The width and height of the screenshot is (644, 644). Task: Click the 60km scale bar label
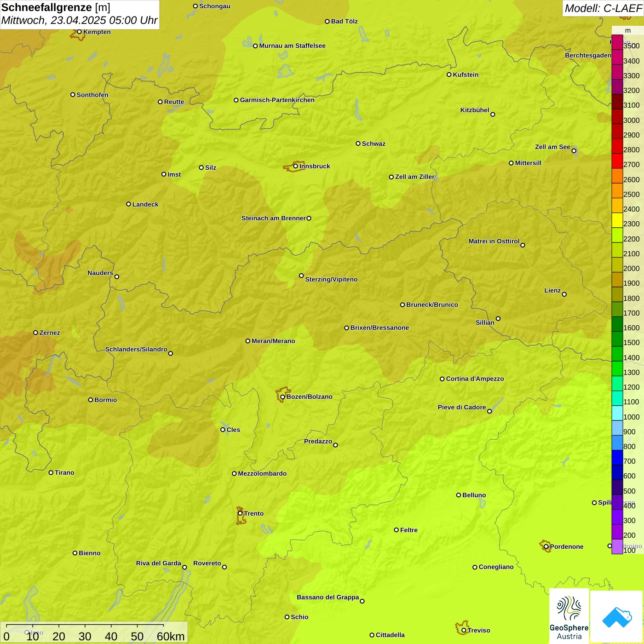point(171,636)
